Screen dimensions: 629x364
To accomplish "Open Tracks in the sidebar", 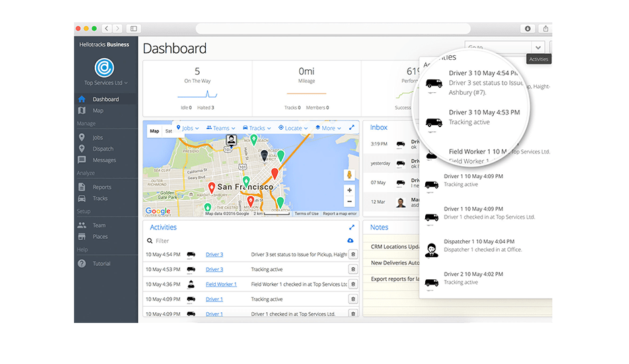I will click(x=100, y=198).
